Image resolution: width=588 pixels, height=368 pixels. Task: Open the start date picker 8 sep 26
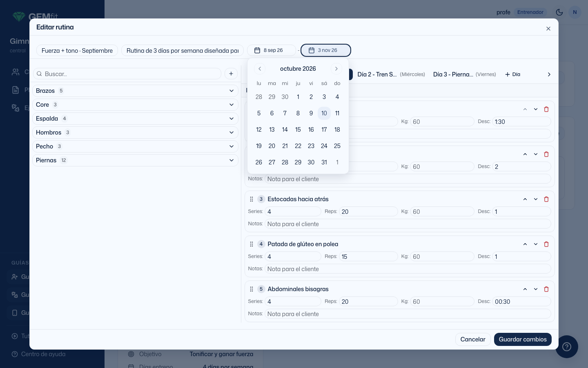pyautogui.click(x=272, y=50)
